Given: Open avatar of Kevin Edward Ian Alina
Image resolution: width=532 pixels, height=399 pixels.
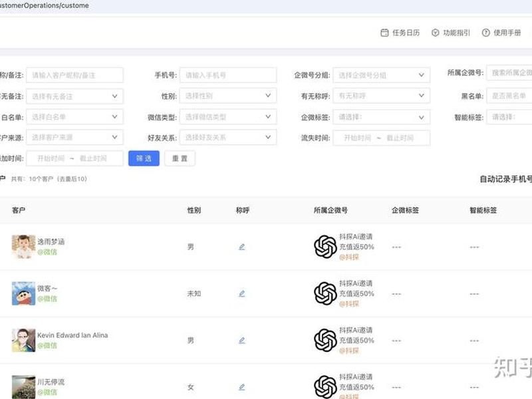Looking at the screenshot, I should point(23,340).
